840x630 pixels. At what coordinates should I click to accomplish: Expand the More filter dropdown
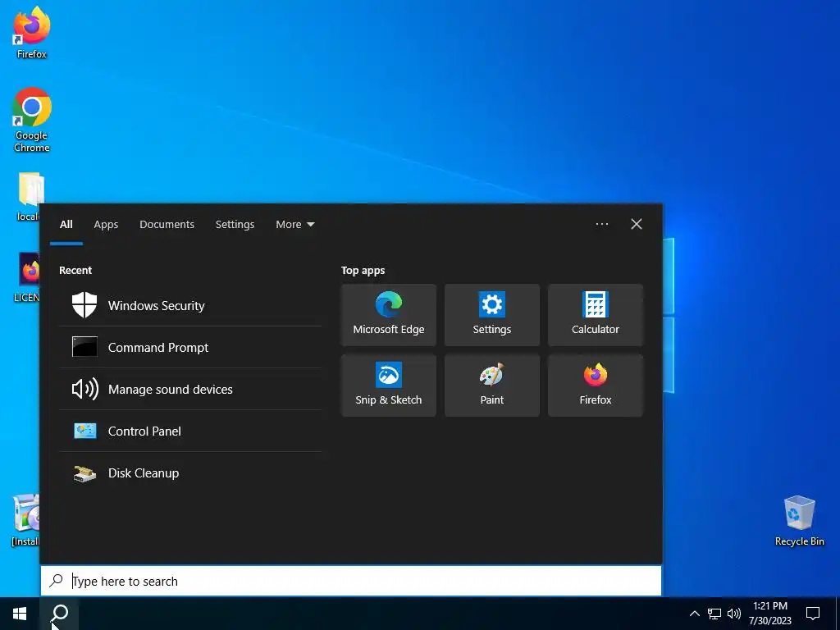pyautogui.click(x=294, y=225)
